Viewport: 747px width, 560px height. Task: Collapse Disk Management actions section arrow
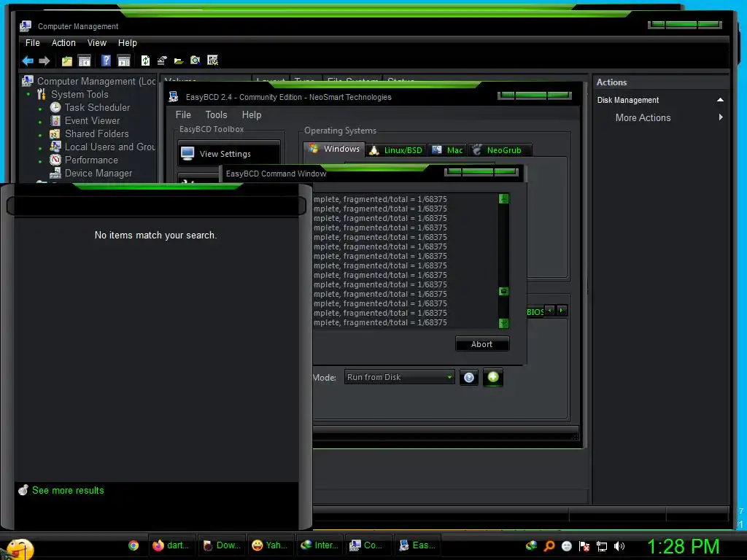pos(720,100)
